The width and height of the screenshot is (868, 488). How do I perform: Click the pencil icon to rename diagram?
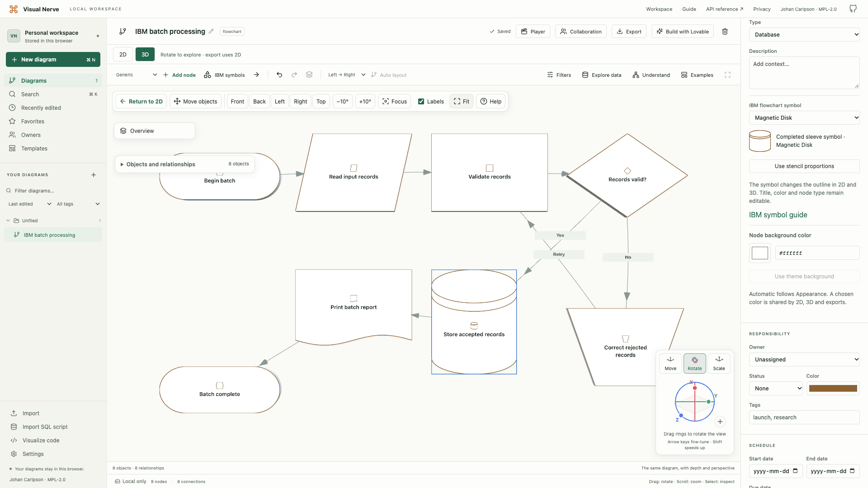211,31
